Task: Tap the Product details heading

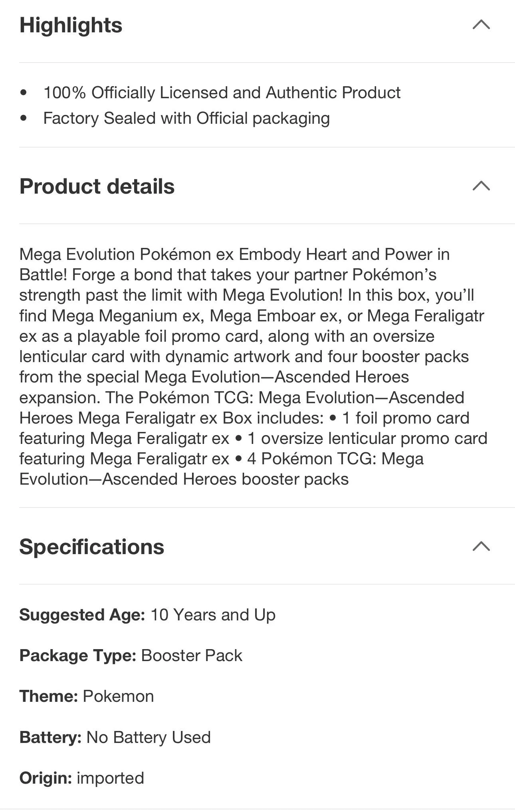Action: [97, 186]
